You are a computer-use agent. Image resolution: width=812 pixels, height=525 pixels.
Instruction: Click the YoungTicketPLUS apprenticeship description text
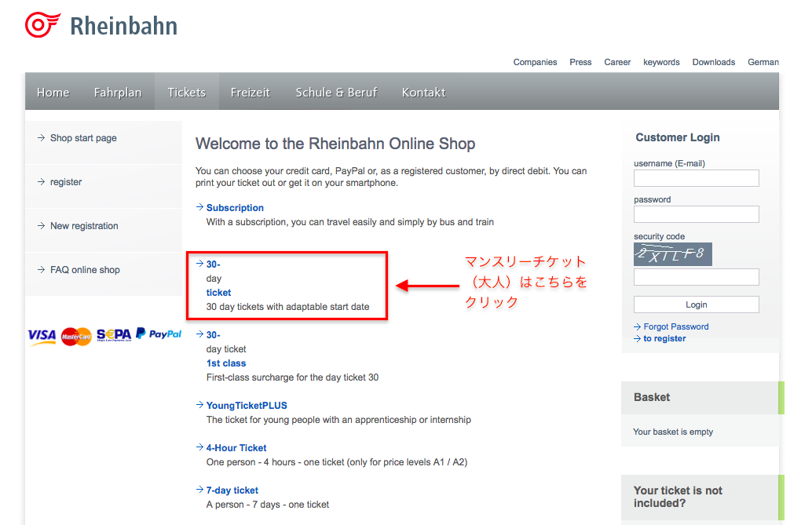(338, 420)
